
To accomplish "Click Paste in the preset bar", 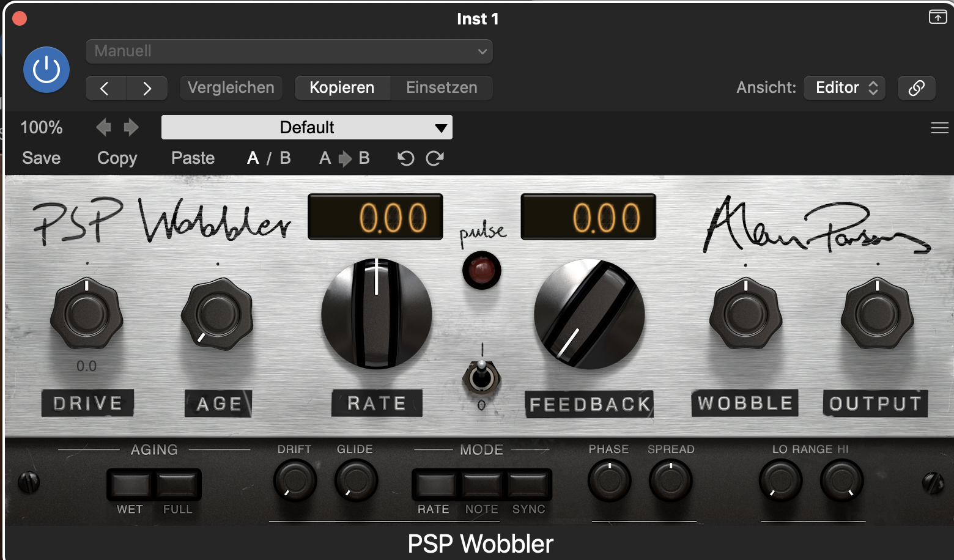I will (193, 158).
